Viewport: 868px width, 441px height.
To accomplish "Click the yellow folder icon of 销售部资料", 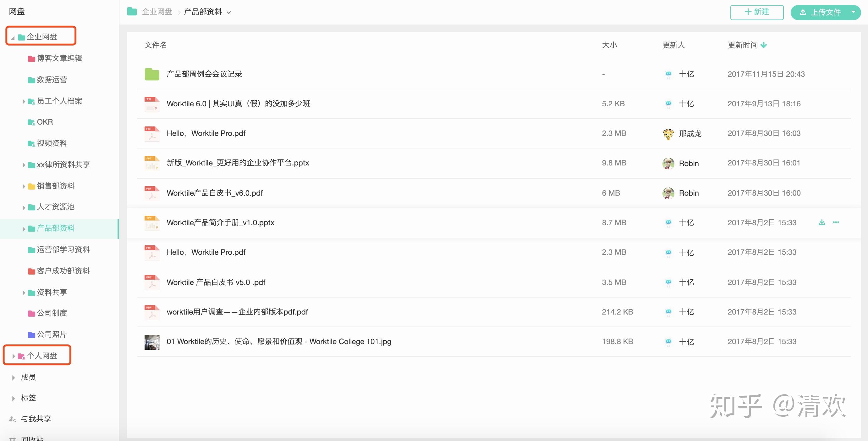I will (31, 187).
